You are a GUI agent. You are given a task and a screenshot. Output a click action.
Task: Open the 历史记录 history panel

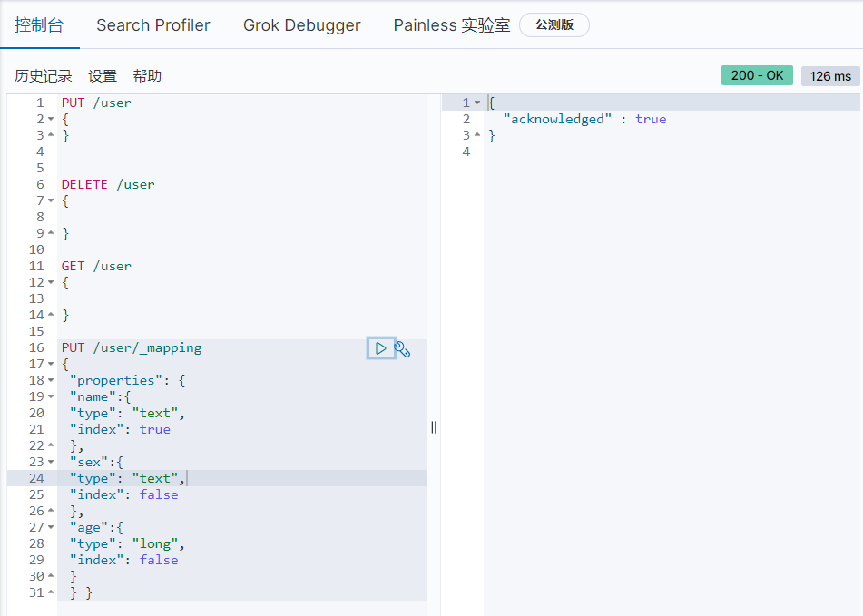coord(41,75)
